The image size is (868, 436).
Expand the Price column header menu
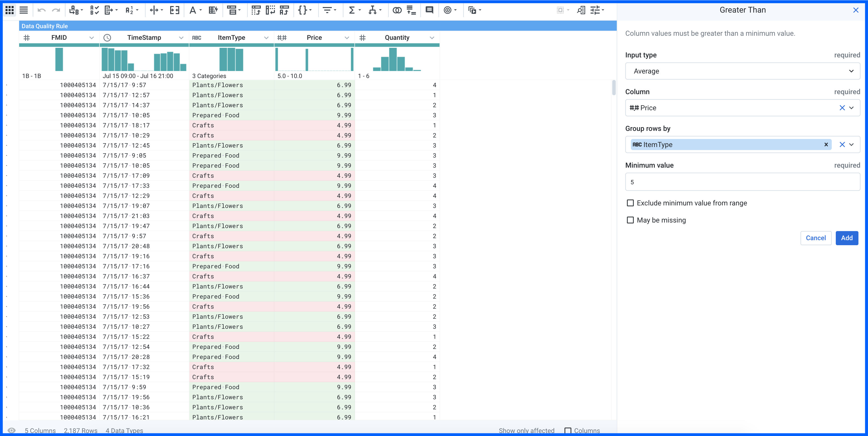tap(347, 38)
